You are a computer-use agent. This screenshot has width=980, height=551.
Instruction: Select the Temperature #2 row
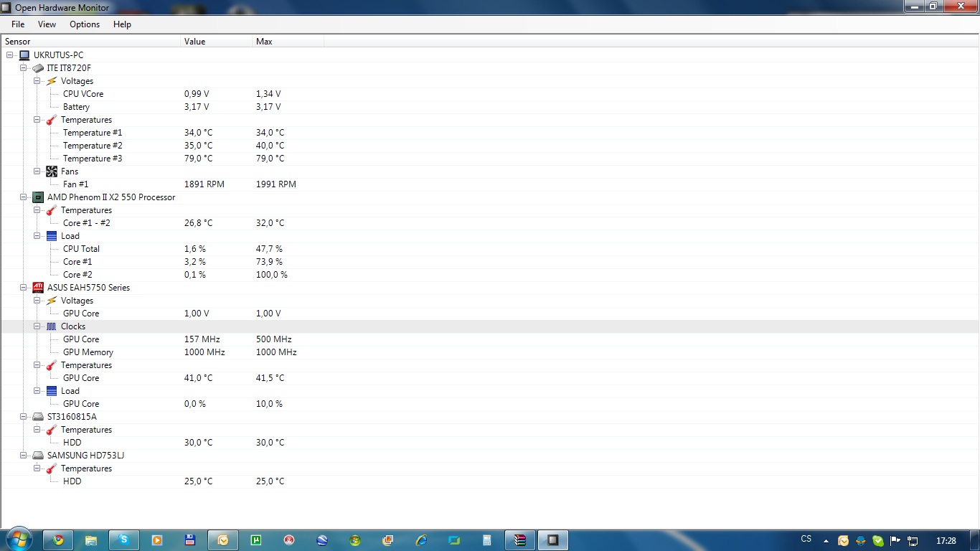pyautogui.click(x=490, y=146)
